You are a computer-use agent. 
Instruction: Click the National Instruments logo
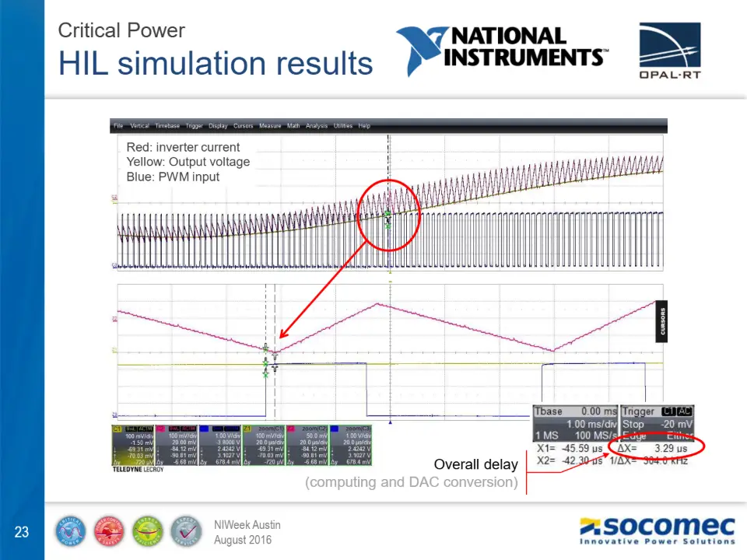pyautogui.click(x=502, y=51)
